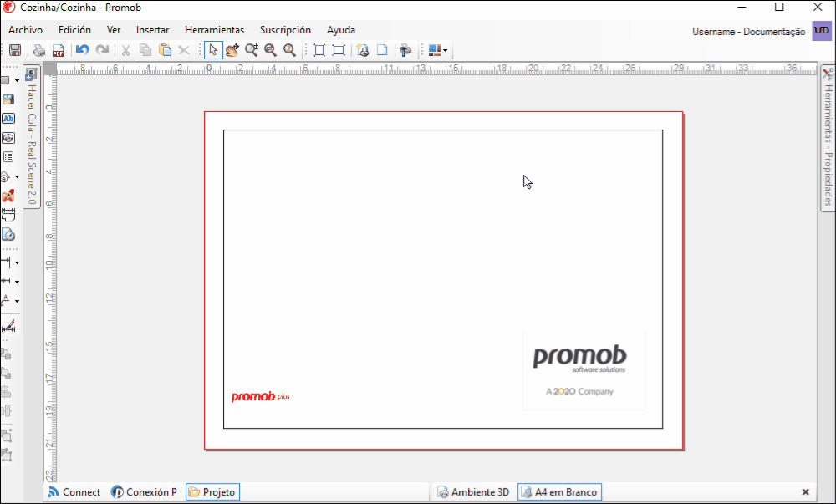Click the Cut scissors icon
Viewport: 836px width, 504px height.
click(126, 50)
